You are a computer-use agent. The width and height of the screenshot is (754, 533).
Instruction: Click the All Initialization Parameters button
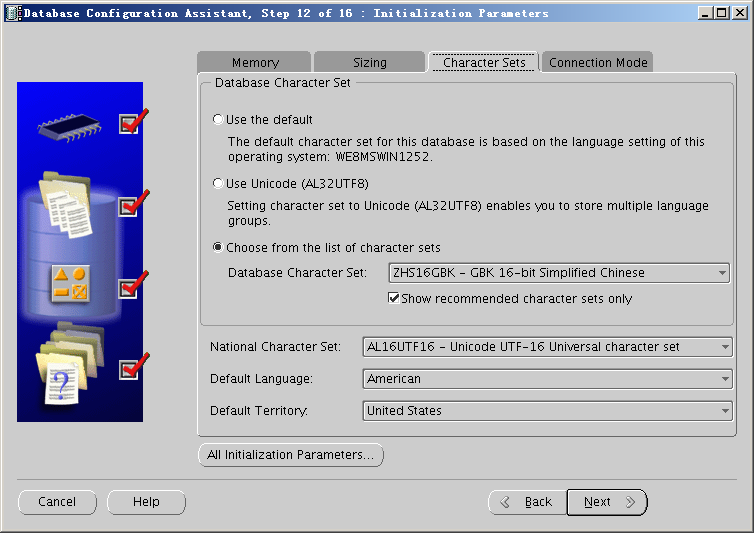pos(290,455)
